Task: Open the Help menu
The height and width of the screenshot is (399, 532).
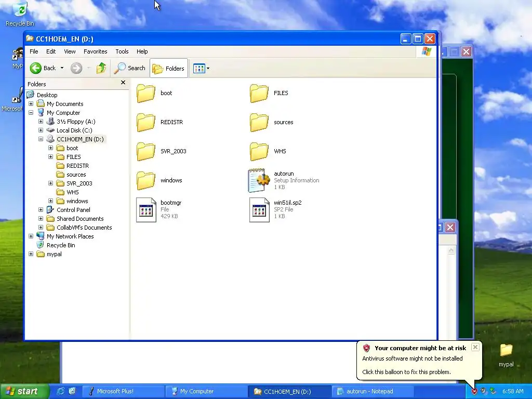Action: point(142,51)
